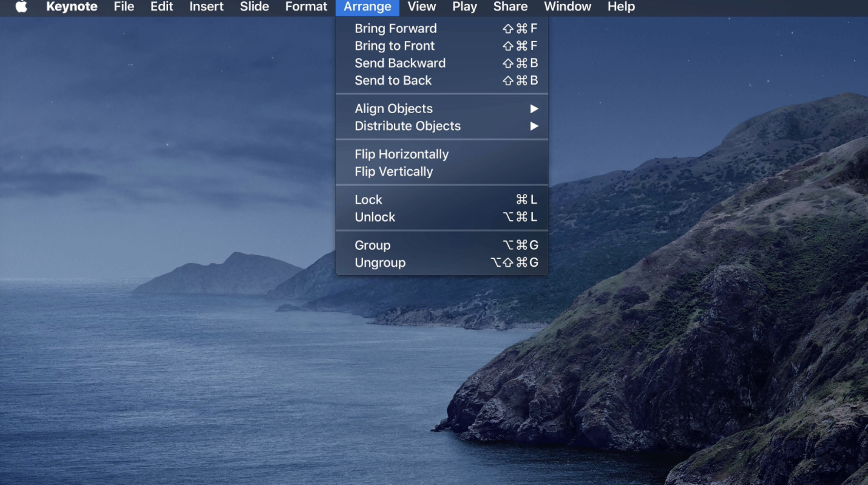
Task: Expand the Distribute Objects submenu arrow
Action: point(534,126)
